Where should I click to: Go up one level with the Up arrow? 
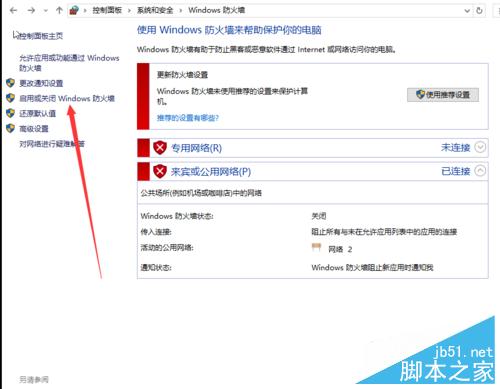[x=59, y=10]
